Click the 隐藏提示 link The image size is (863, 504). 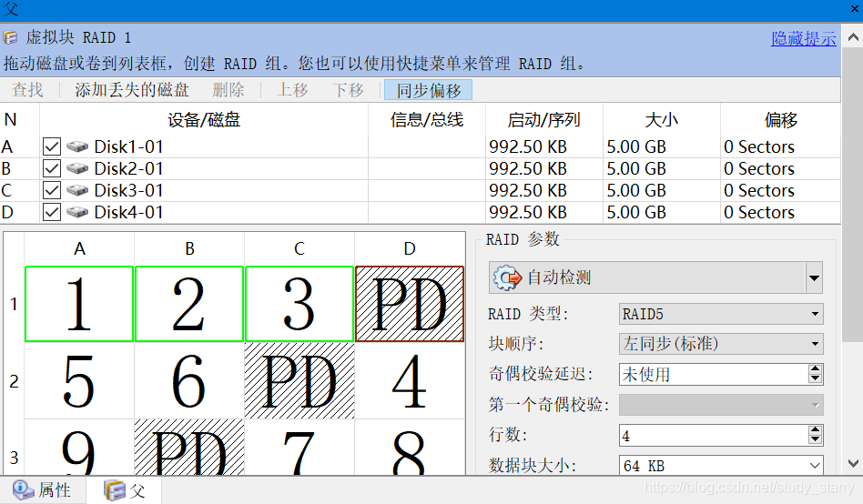tap(804, 38)
